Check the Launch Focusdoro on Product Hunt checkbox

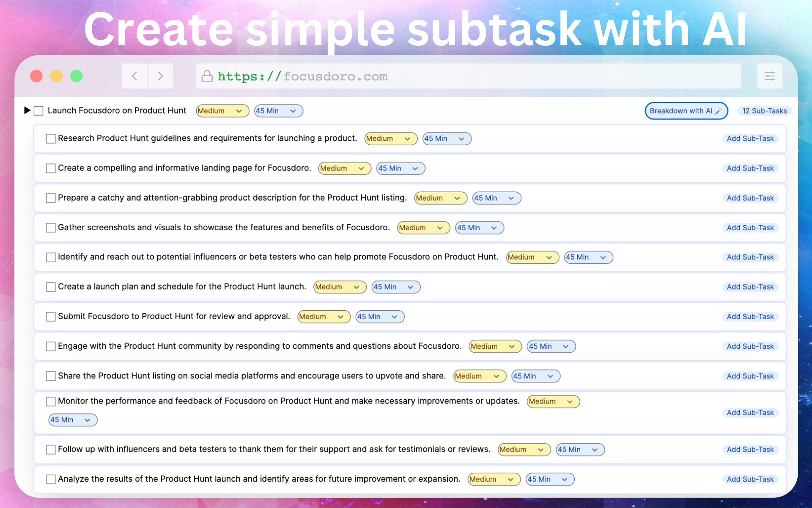point(38,111)
